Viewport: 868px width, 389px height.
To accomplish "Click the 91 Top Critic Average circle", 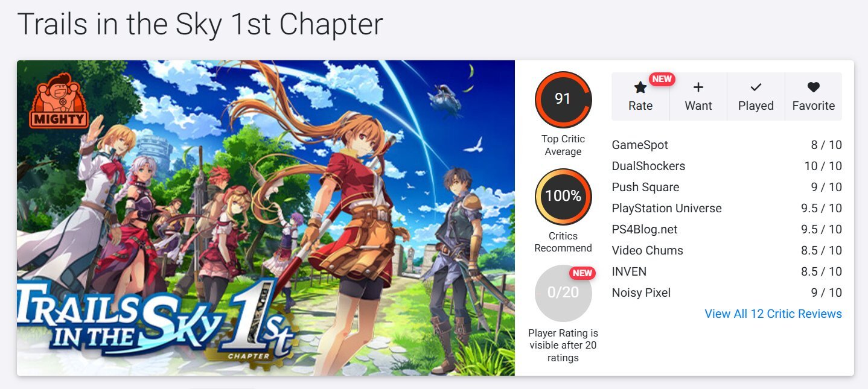I will (563, 100).
